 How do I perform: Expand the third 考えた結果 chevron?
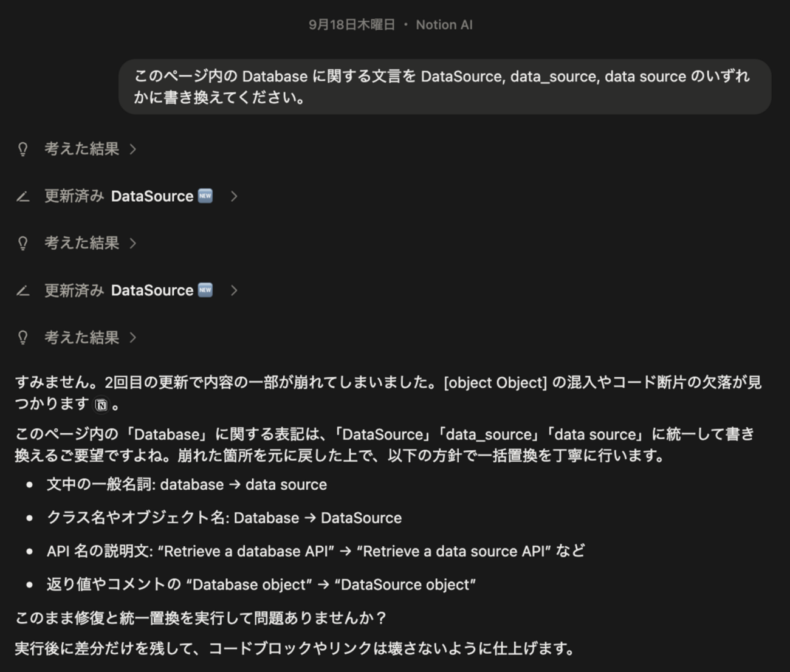click(133, 338)
